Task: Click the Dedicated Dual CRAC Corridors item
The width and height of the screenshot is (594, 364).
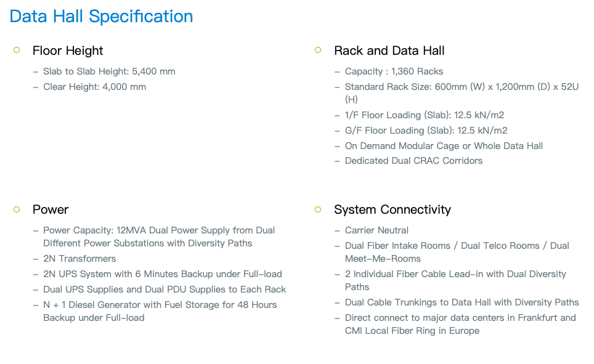Action: [413, 161]
